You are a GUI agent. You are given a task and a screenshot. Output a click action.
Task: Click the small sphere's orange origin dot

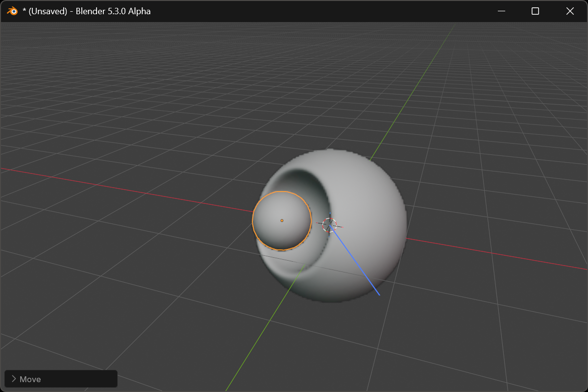pyautogui.click(x=282, y=220)
